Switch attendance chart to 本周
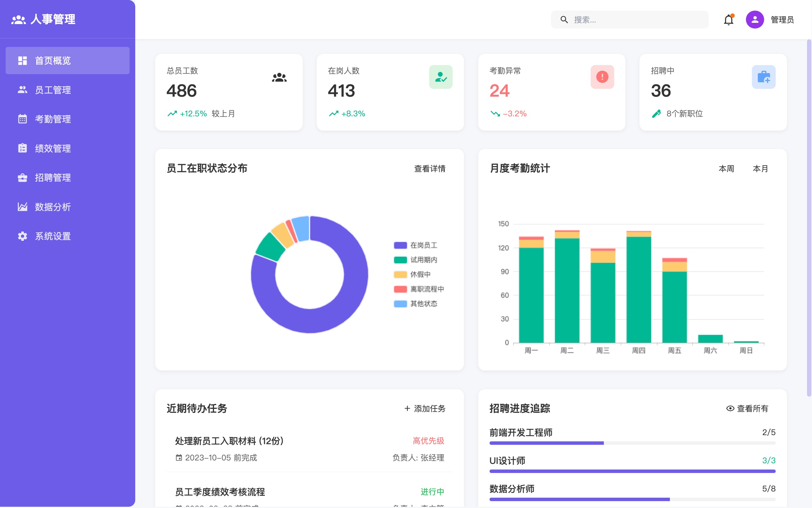 (726, 169)
